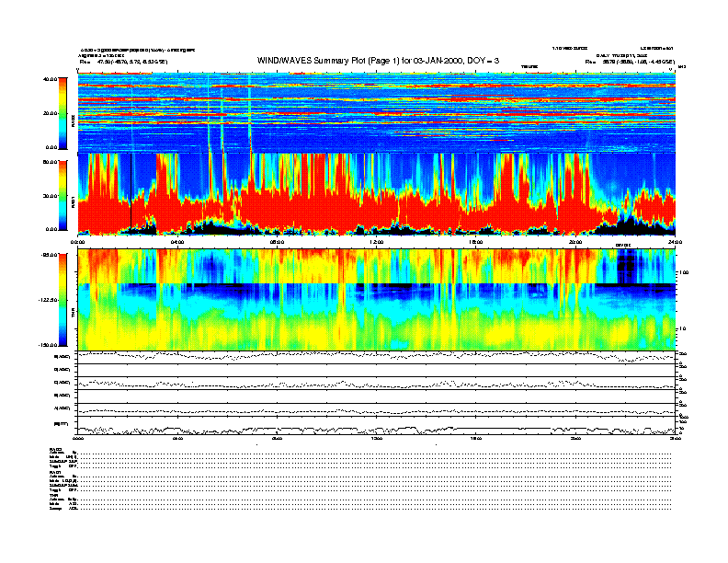Click the TNR status header at bottom
This screenshot has height=563, width=728.
(x=53, y=495)
